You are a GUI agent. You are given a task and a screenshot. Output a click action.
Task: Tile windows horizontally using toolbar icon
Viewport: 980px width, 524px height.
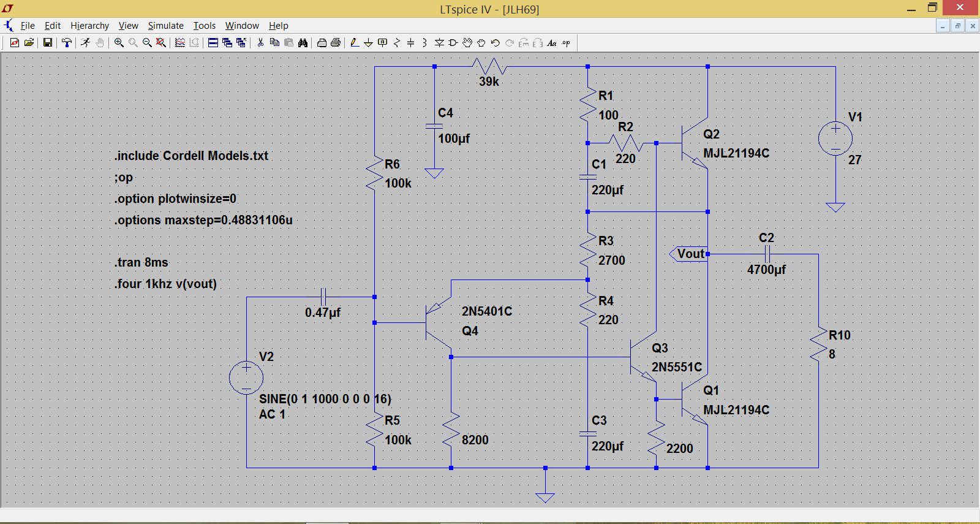click(213, 42)
